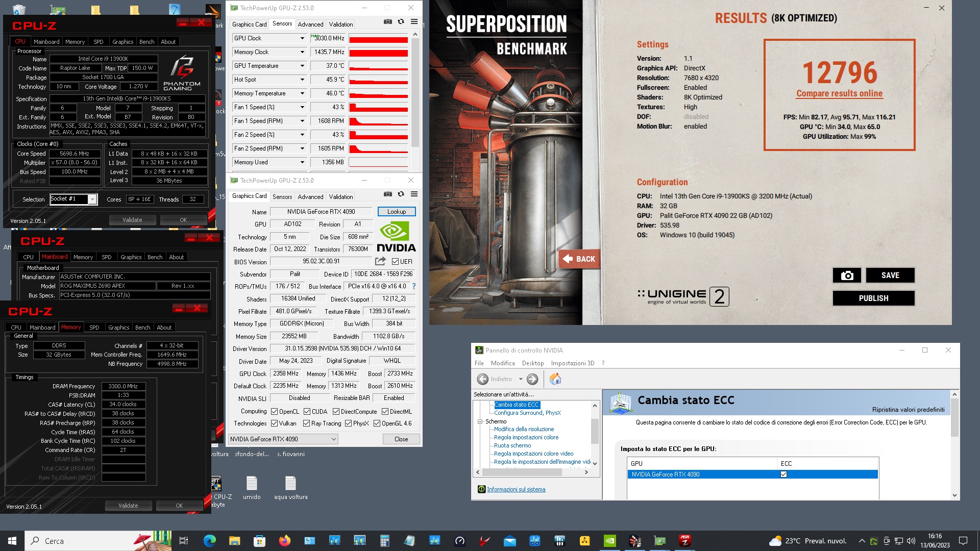
Task: Toggle the CUDA checkbox
Action: tap(307, 412)
